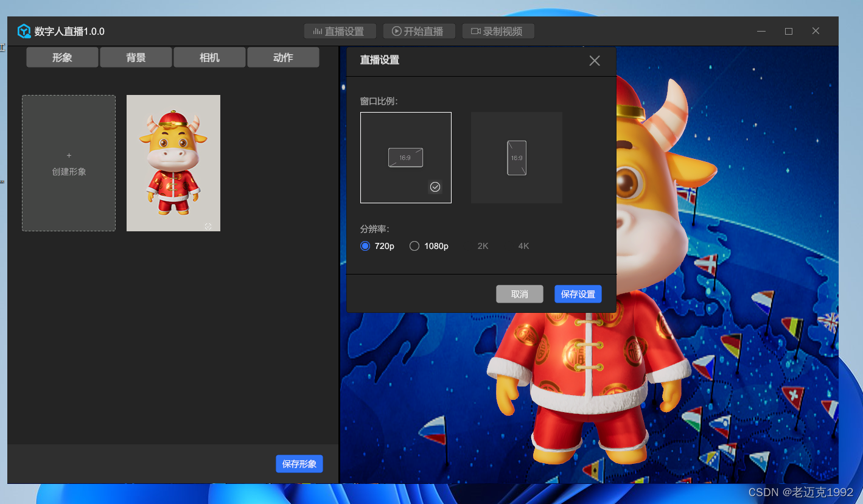
Task: Switch to the 形象 tab
Action: click(x=62, y=57)
